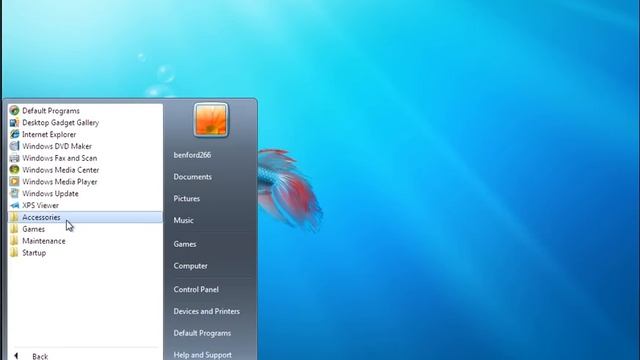Click the XPS Viewer icon
This screenshot has height=360, width=640.
[x=15, y=205]
